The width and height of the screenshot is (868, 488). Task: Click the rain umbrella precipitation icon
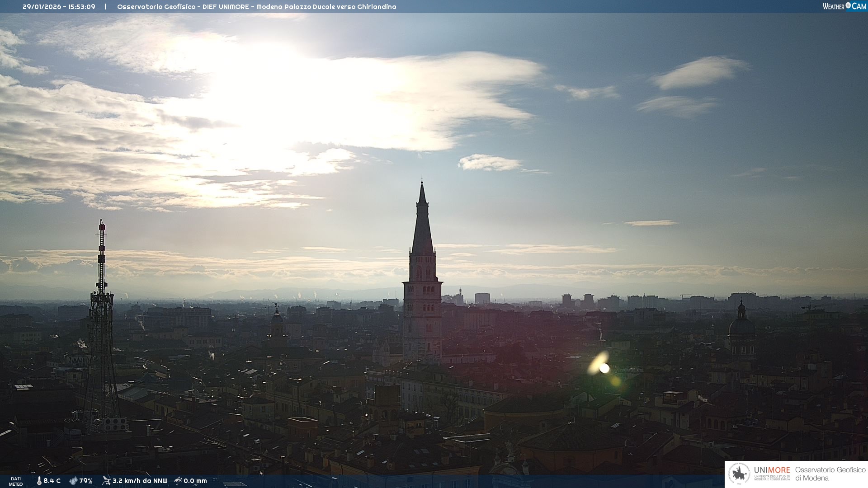click(178, 481)
